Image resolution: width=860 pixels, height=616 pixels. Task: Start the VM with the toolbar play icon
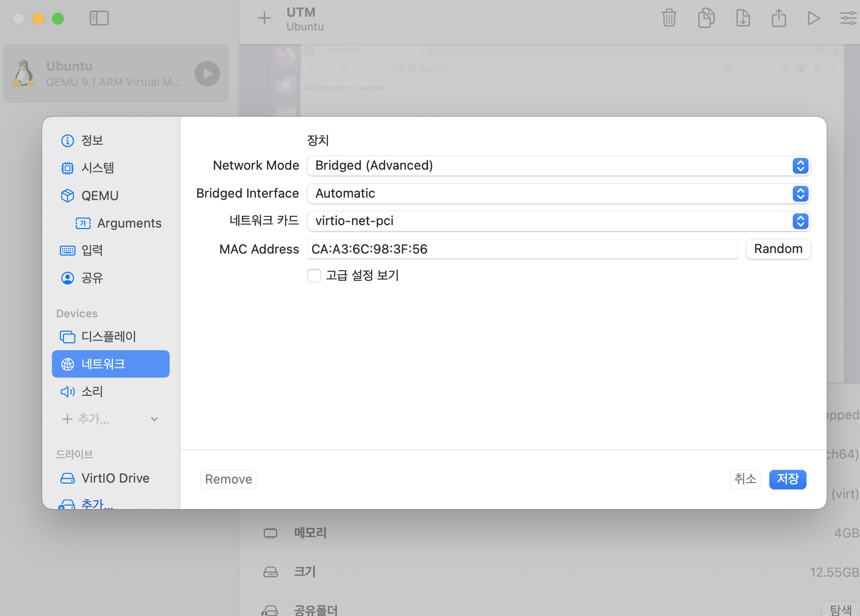pos(813,18)
